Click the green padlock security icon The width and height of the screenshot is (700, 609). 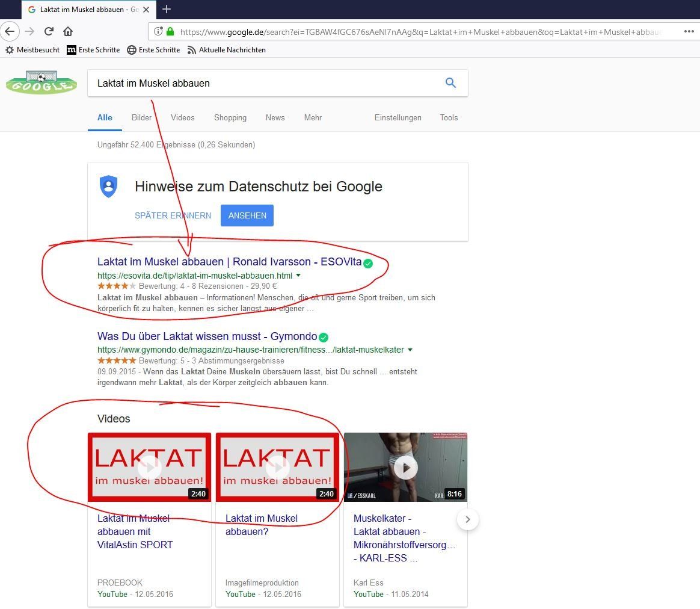(x=170, y=32)
